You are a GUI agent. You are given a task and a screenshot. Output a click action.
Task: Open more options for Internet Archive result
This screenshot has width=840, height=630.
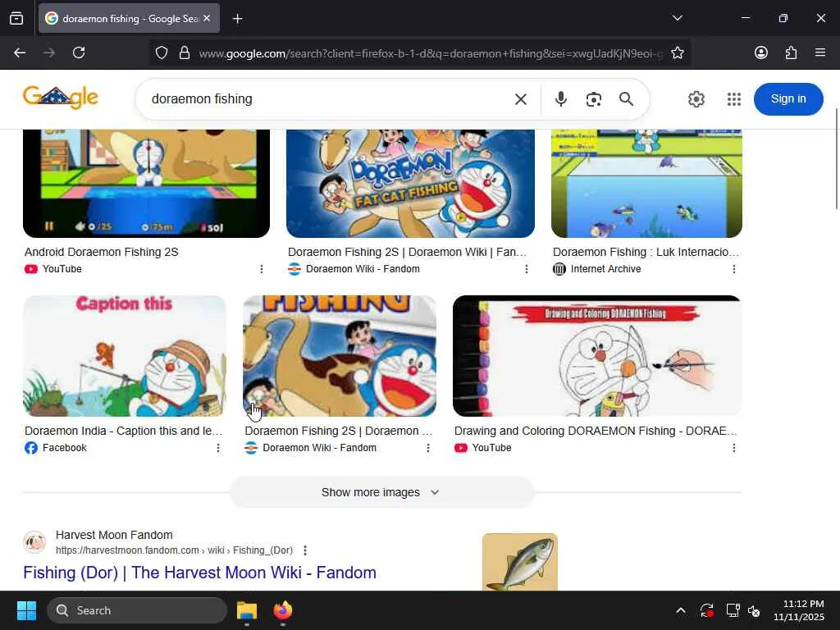[x=734, y=269]
